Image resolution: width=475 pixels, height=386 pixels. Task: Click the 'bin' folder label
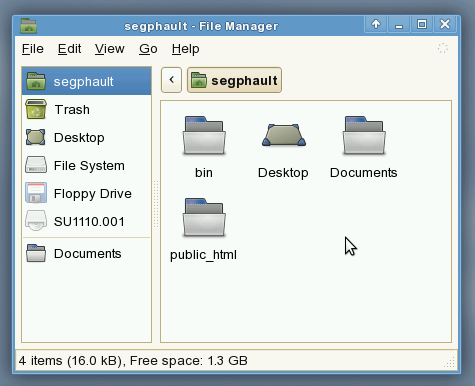click(x=204, y=173)
